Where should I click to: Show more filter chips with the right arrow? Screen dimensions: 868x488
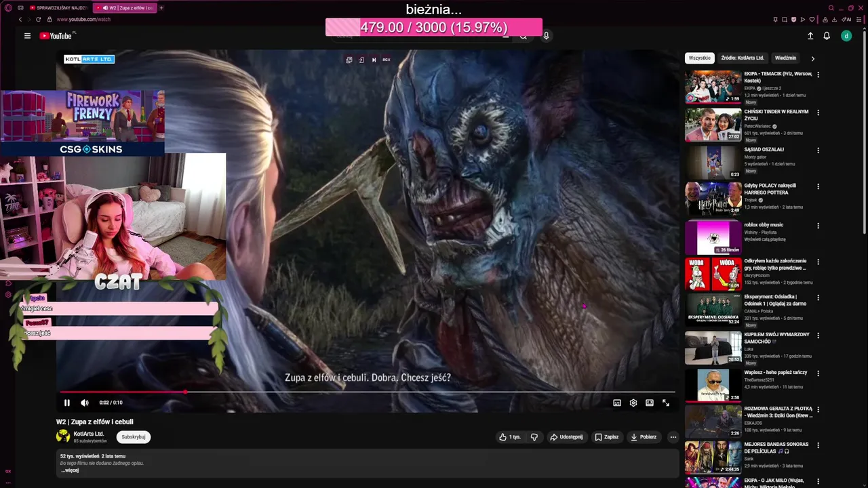(x=812, y=58)
